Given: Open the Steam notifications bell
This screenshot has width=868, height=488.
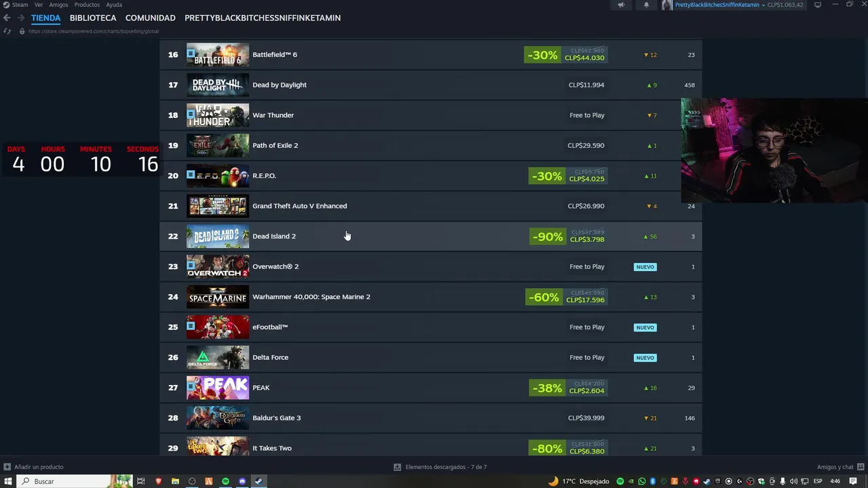Looking at the screenshot, I should [x=646, y=5].
